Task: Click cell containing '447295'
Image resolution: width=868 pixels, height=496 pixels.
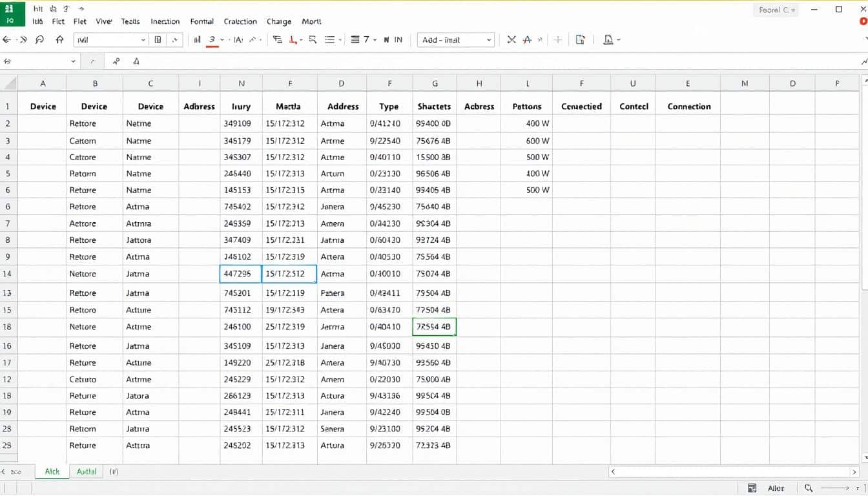Action: coord(241,274)
